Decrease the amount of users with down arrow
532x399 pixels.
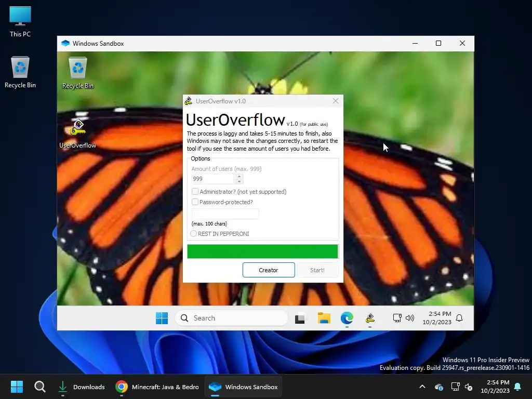point(239,181)
